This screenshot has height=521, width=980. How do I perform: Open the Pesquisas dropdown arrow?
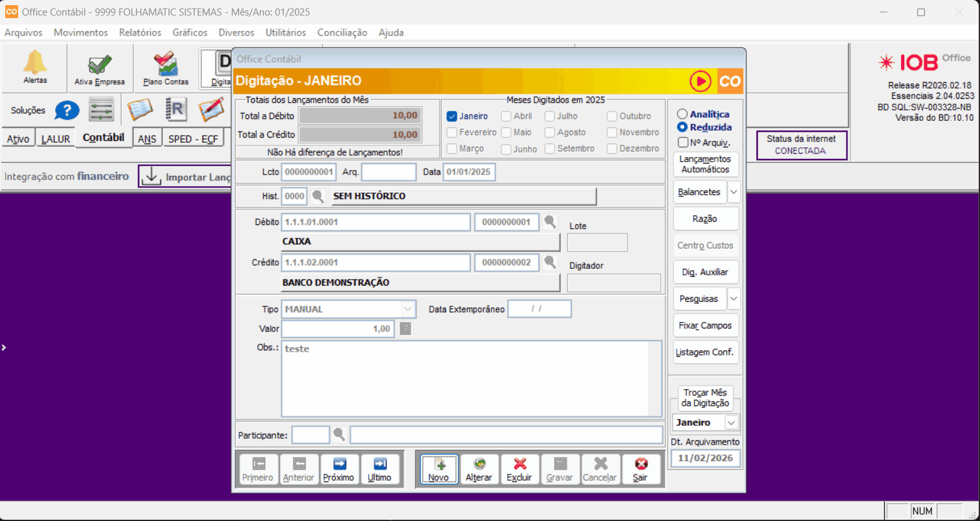(x=734, y=299)
